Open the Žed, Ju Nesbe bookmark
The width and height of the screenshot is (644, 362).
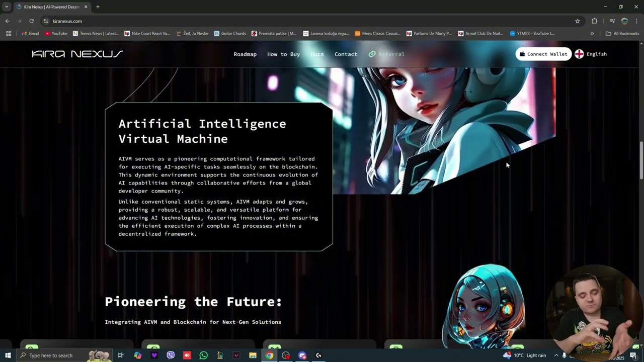coord(192,33)
